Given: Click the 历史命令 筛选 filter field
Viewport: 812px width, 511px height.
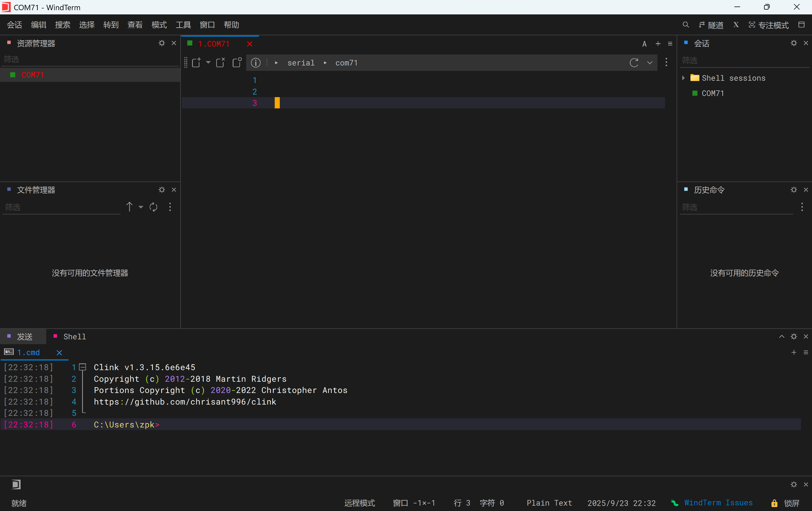Looking at the screenshot, I should tap(735, 207).
